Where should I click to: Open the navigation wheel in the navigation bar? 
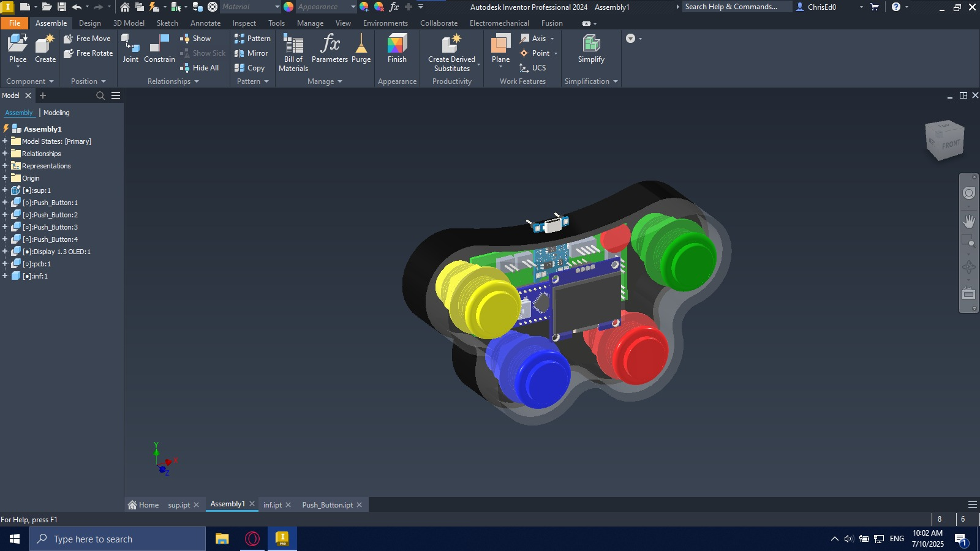[969, 193]
